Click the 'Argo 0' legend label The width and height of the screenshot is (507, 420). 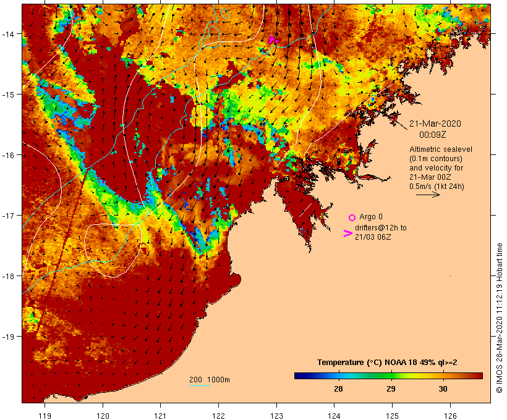(371, 217)
